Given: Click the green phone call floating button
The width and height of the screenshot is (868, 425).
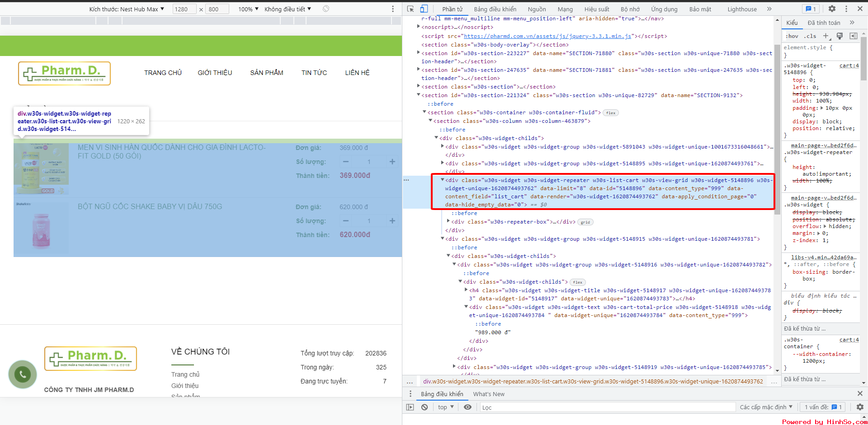Looking at the screenshot, I should coord(23,374).
